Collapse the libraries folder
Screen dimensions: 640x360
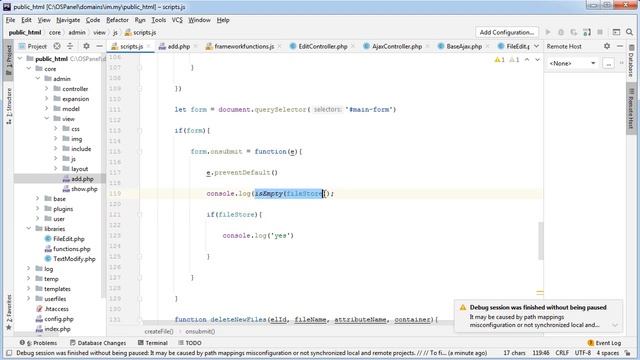coord(29,229)
